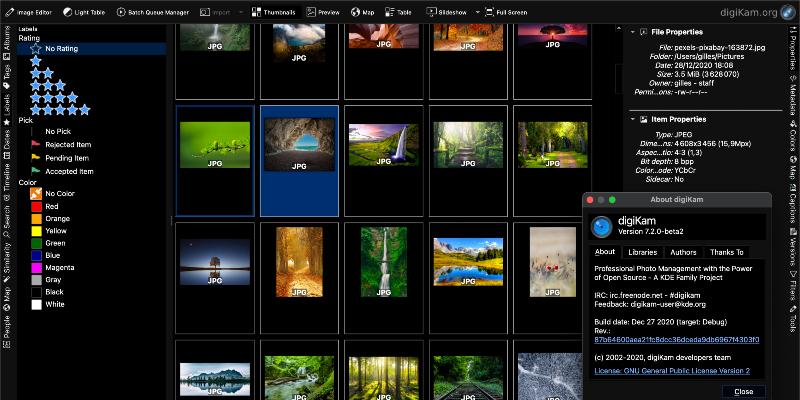This screenshot has width=800, height=400.
Task: Filter by Accepted Item green flag
Action: point(68,171)
